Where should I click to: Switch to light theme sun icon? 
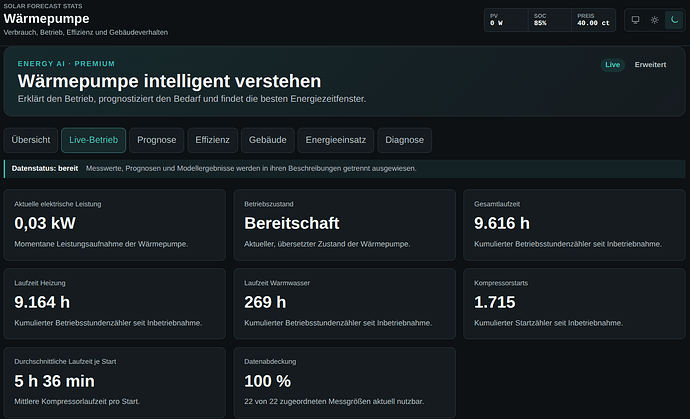tap(655, 20)
